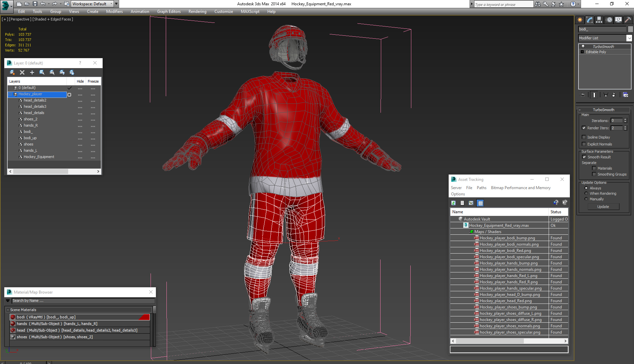Open the Rendering menu
Viewport: 634px width, 364px height.
click(x=198, y=12)
